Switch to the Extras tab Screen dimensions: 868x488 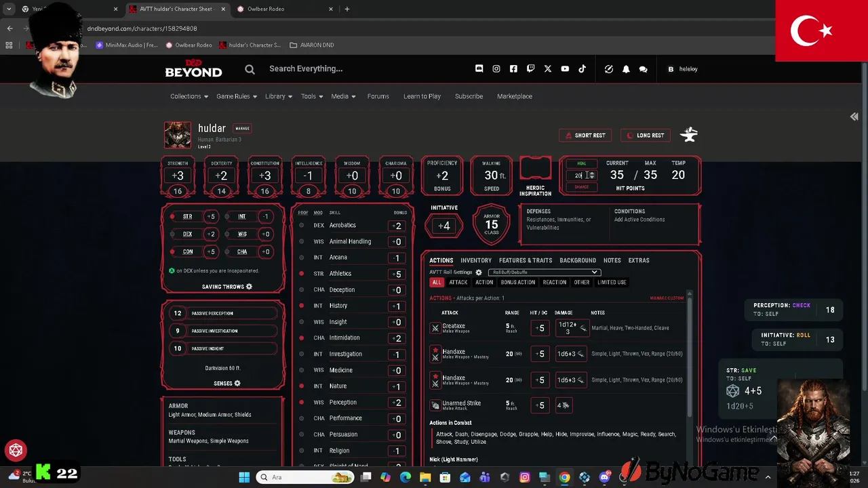point(639,260)
